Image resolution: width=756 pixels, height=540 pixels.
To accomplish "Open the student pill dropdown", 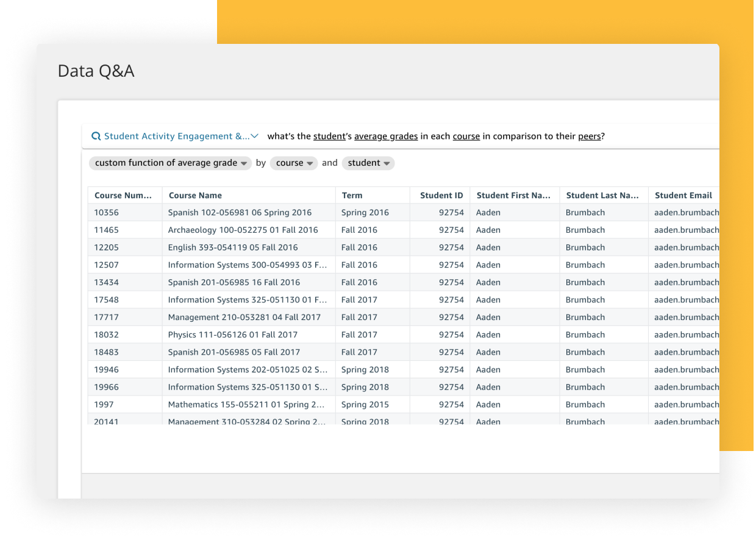I will tap(368, 163).
